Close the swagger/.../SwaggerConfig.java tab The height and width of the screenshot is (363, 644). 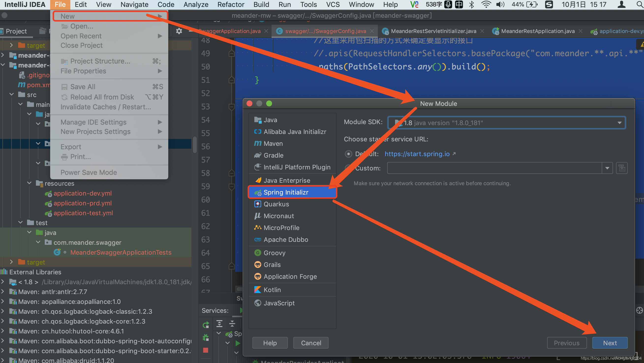tap(372, 31)
